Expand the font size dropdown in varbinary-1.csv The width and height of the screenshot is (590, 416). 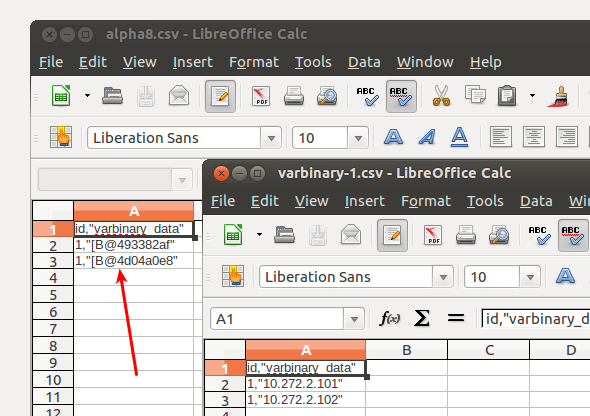[x=531, y=277]
